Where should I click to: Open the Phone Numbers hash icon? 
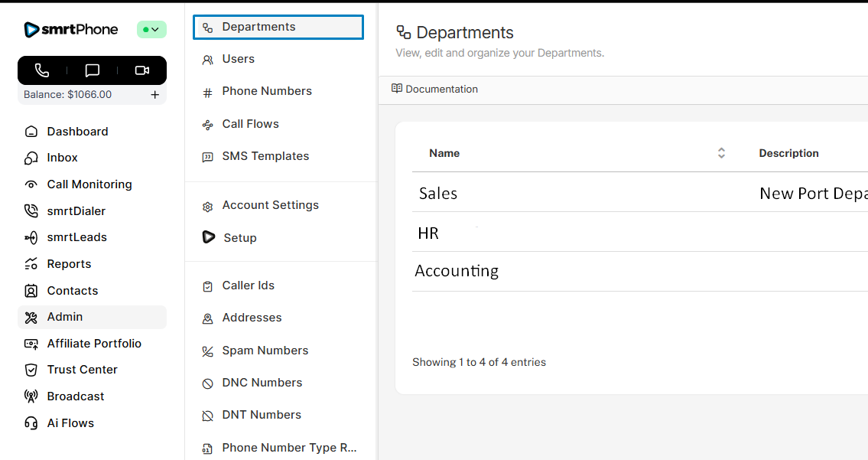coord(207,92)
